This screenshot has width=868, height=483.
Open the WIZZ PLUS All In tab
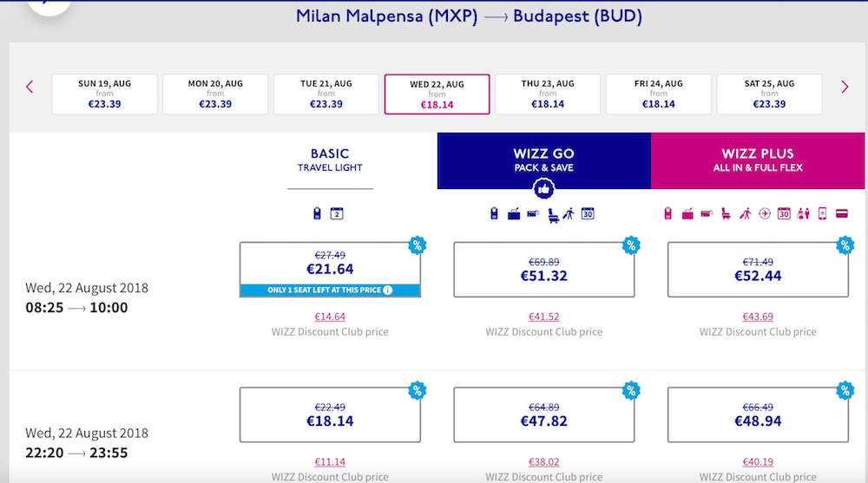tap(758, 160)
